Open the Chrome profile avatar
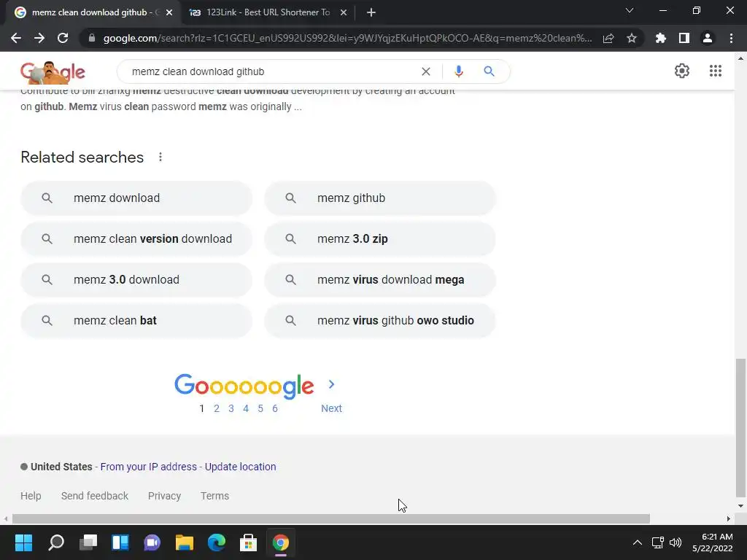This screenshot has width=747, height=560. pyautogui.click(x=708, y=38)
